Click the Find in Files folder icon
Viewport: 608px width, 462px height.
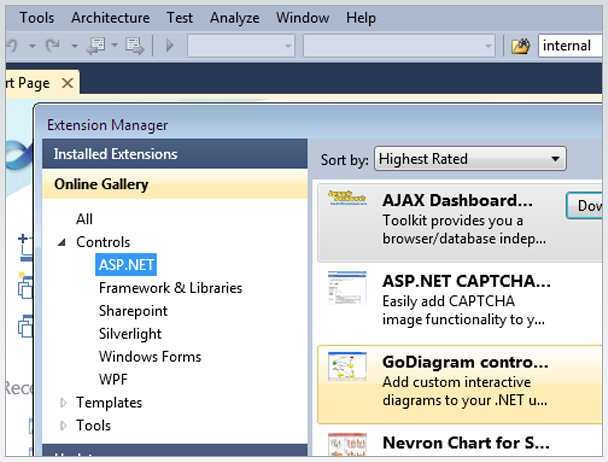(x=520, y=46)
